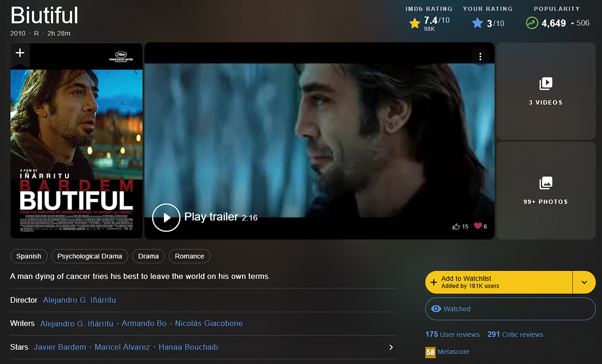Open director Alejandro G. Iñárritu's page
Image resolution: width=602 pixels, height=364 pixels.
[x=79, y=300]
